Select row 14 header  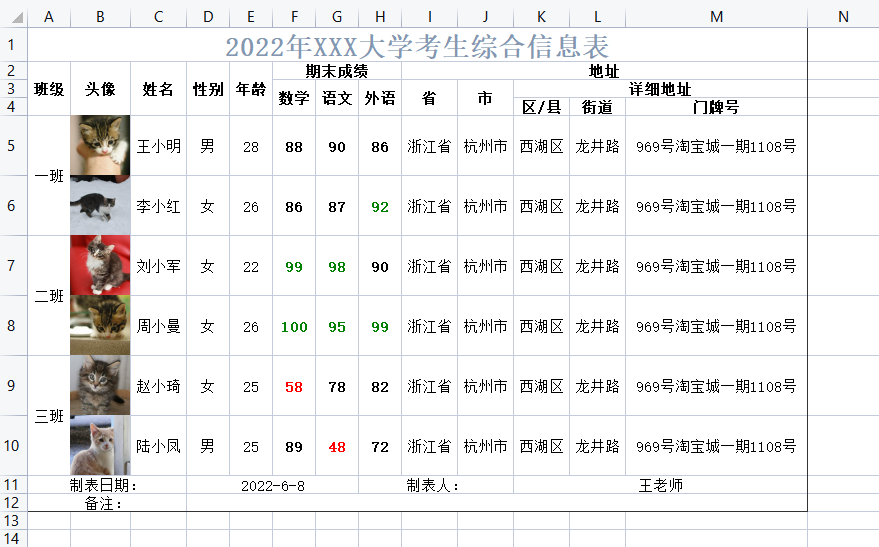click(11, 538)
